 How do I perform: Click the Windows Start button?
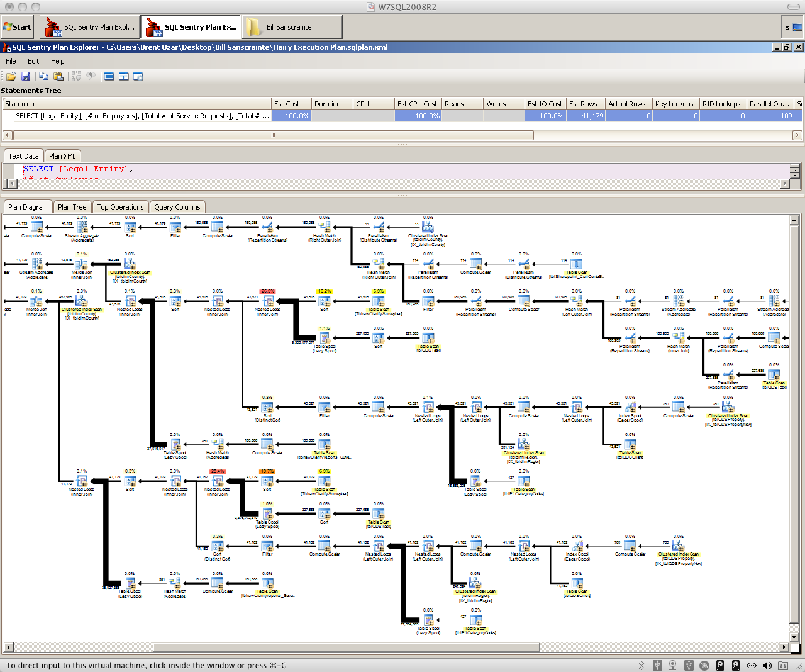click(17, 27)
